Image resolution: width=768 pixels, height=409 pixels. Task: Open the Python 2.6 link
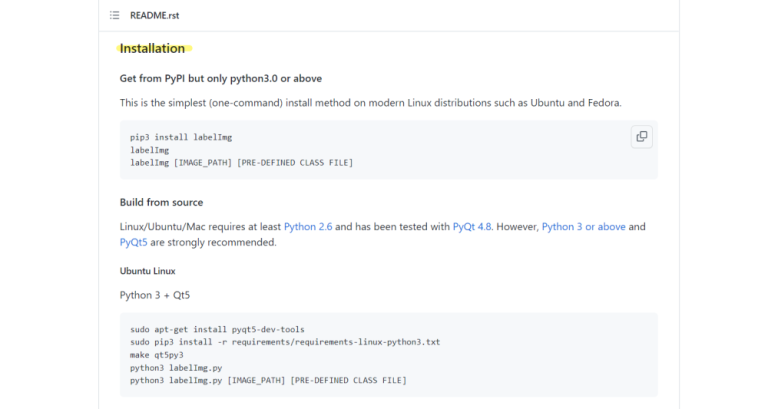(x=307, y=227)
